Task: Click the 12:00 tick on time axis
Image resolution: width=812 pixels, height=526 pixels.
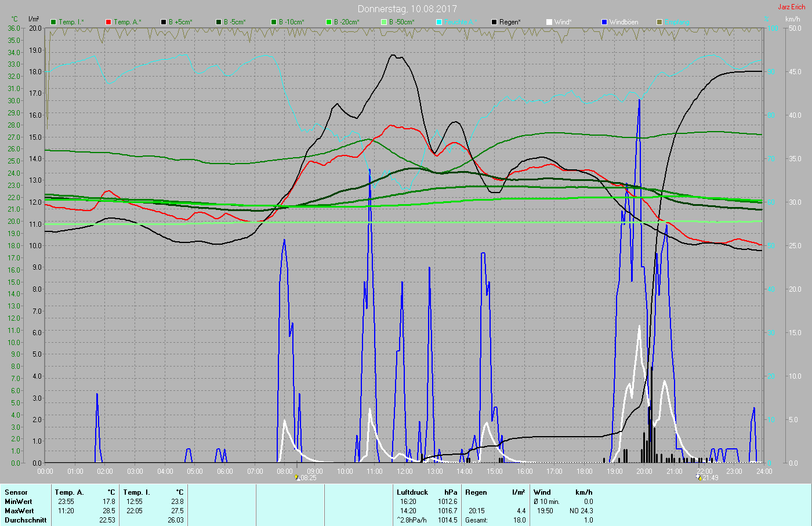Action: (405, 471)
